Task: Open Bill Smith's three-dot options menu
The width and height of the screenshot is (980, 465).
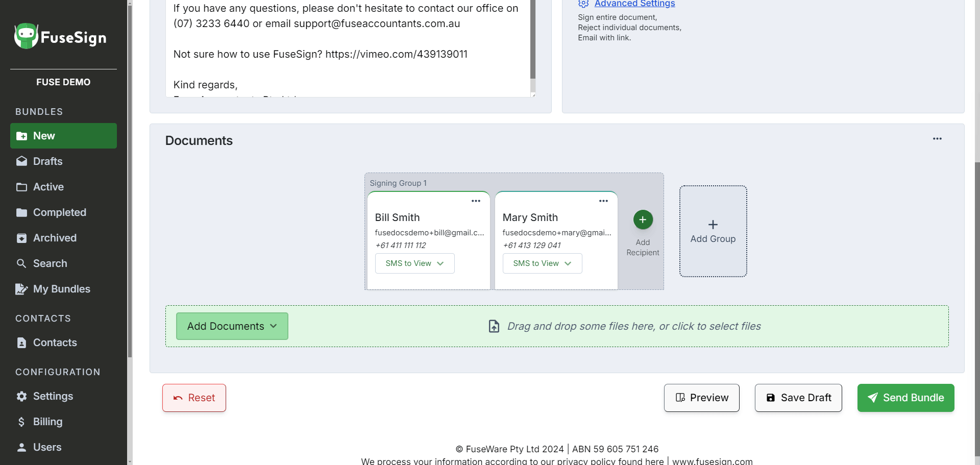Action: click(x=476, y=201)
